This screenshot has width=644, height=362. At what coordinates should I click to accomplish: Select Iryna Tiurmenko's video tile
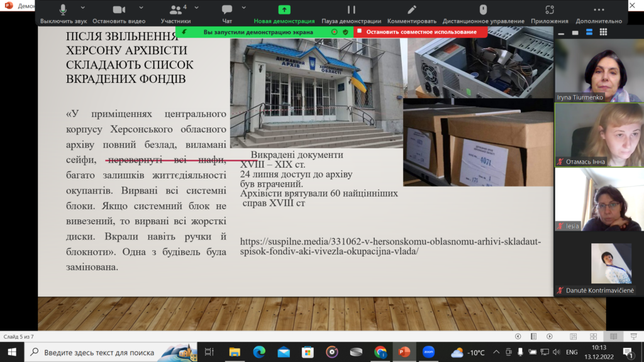[x=598, y=70]
